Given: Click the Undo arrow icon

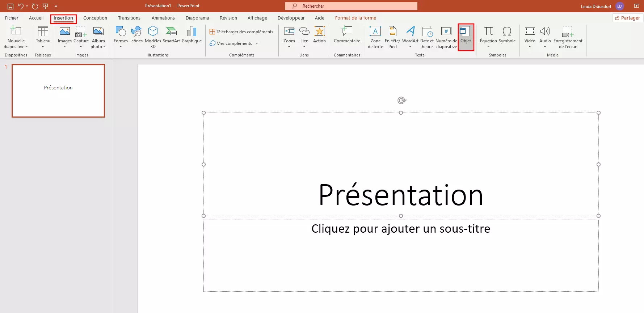Looking at the screenshot, I should [x=21, y=6].
